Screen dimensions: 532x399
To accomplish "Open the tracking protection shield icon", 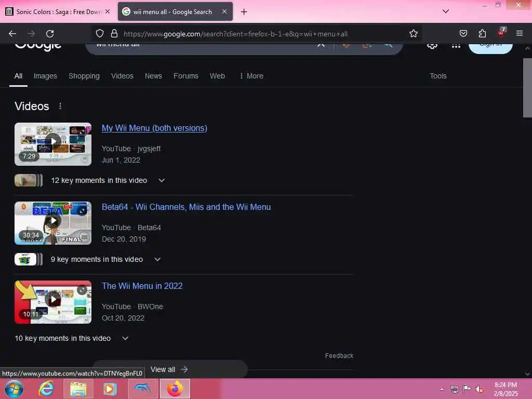I will pyautogui.click(x=99, y=34).
